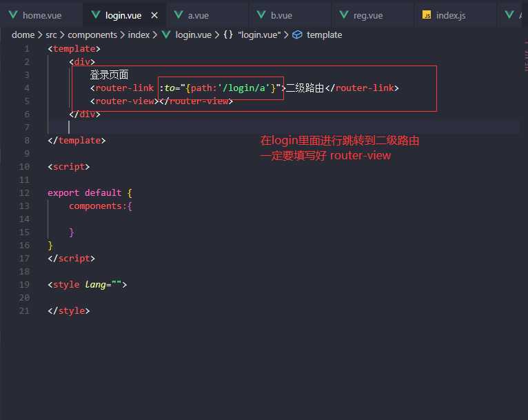Expand the chevron after 'dome' breadcrumb
The width and height of the screenshot is (528, 420).
pyautogui.click(x=40, y=34)
